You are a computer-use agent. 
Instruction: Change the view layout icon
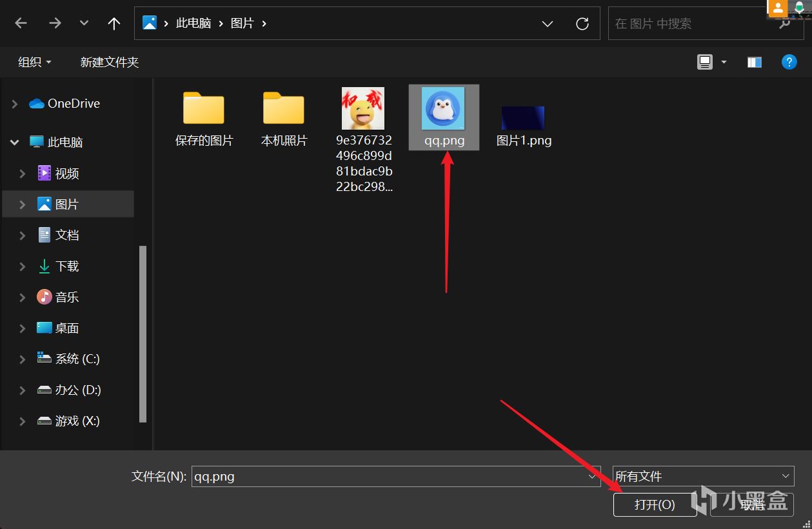click(705, 62)
